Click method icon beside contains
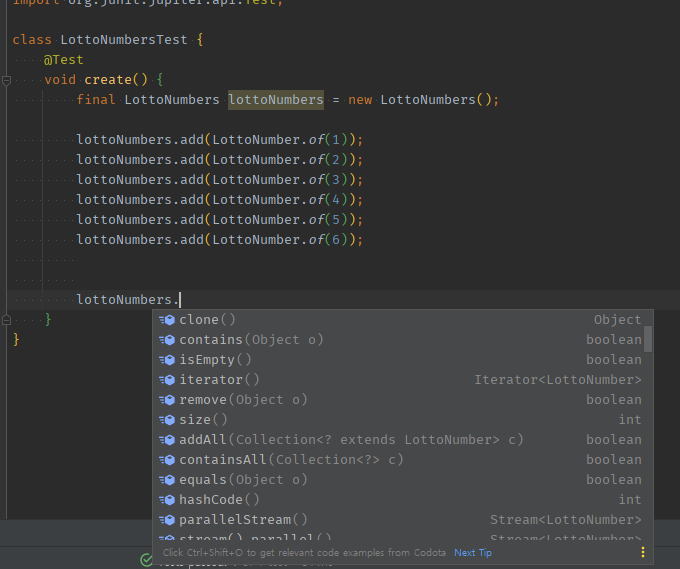Image resolution: width=680 pixels, height=569 pixels. pos(167,340)
